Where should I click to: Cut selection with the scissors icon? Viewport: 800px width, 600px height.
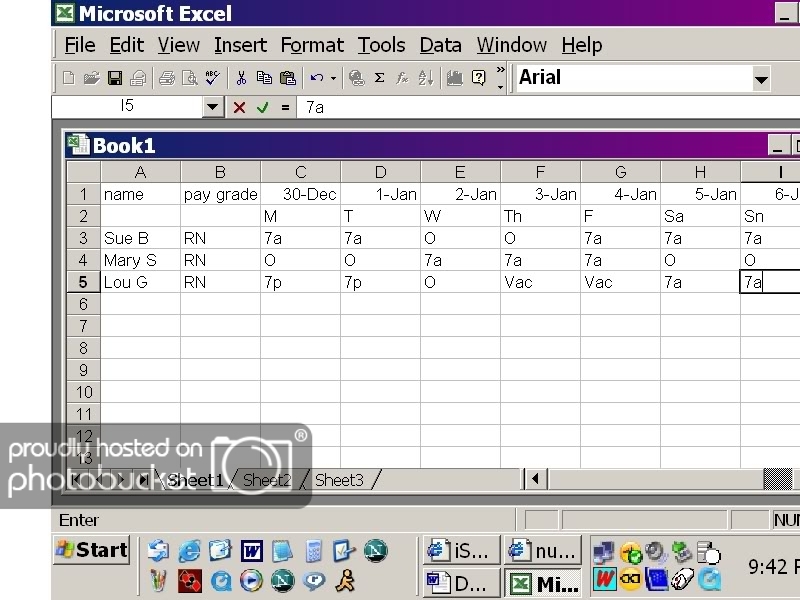[241, 78]
